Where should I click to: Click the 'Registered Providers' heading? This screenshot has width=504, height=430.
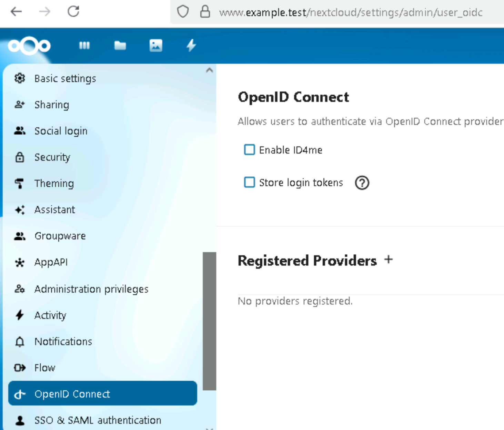point(307,261)
